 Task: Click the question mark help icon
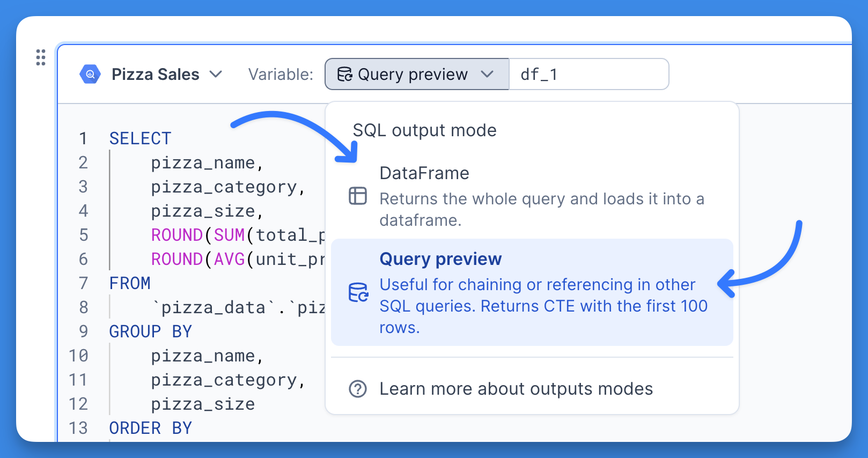point(358,389)
